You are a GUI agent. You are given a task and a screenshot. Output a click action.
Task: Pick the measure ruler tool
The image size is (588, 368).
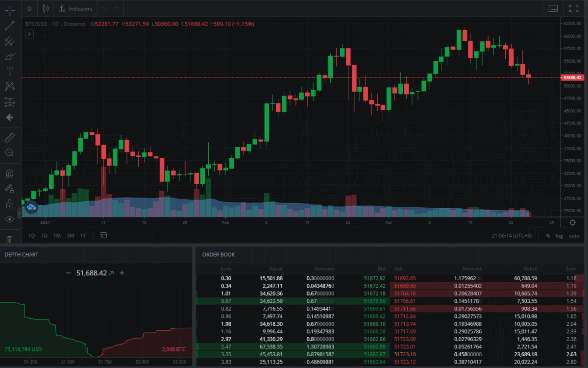(x=9, y=138)
